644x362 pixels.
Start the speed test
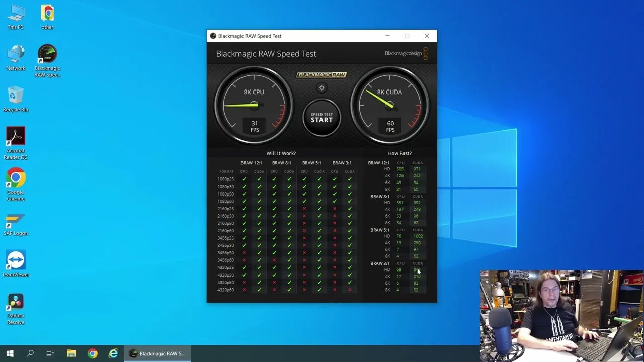click(x=321, y=118)
